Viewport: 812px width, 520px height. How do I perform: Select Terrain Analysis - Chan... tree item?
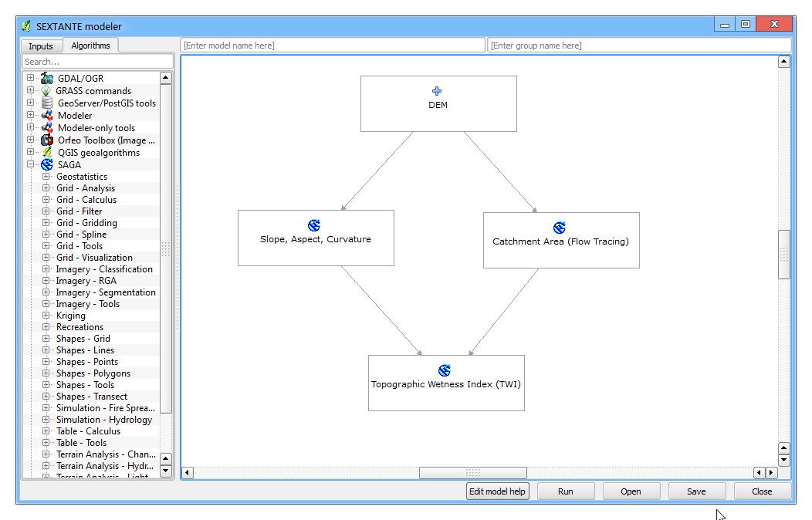point(107,454)
